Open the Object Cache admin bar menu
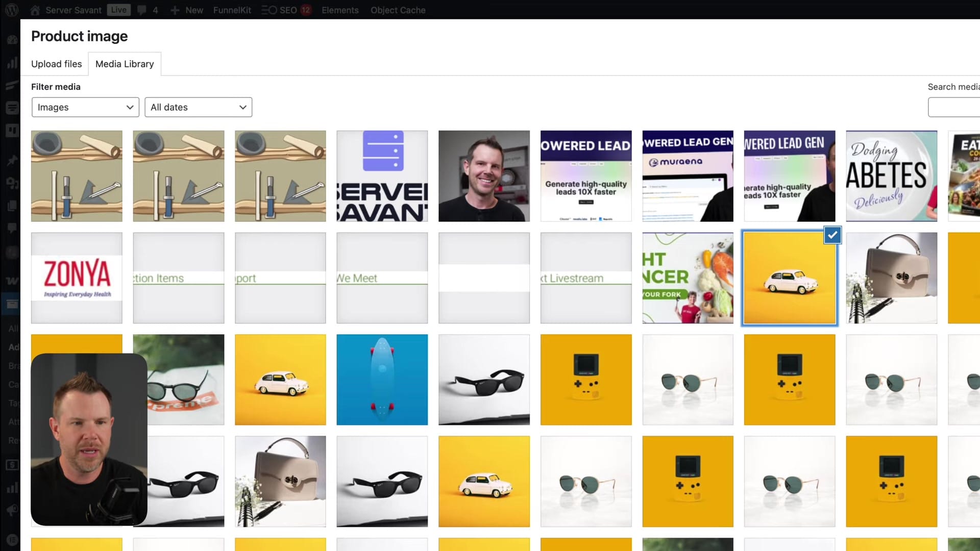Screen dimensions: 980x551 click(x=398, y=10)
